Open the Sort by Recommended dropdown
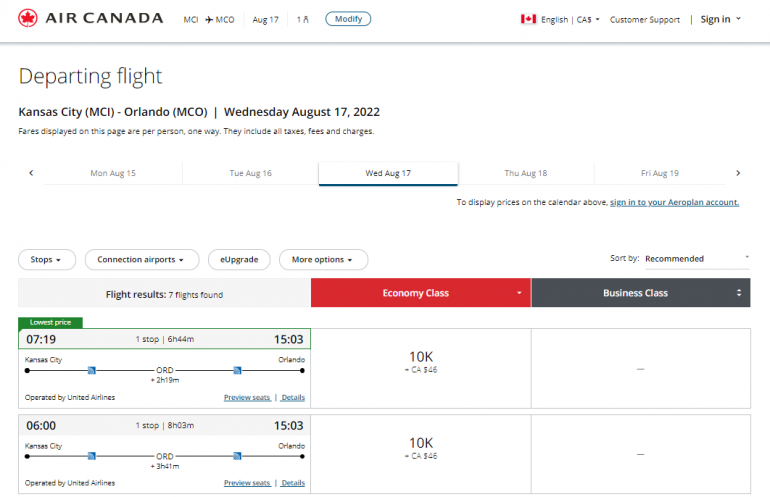 696,259
